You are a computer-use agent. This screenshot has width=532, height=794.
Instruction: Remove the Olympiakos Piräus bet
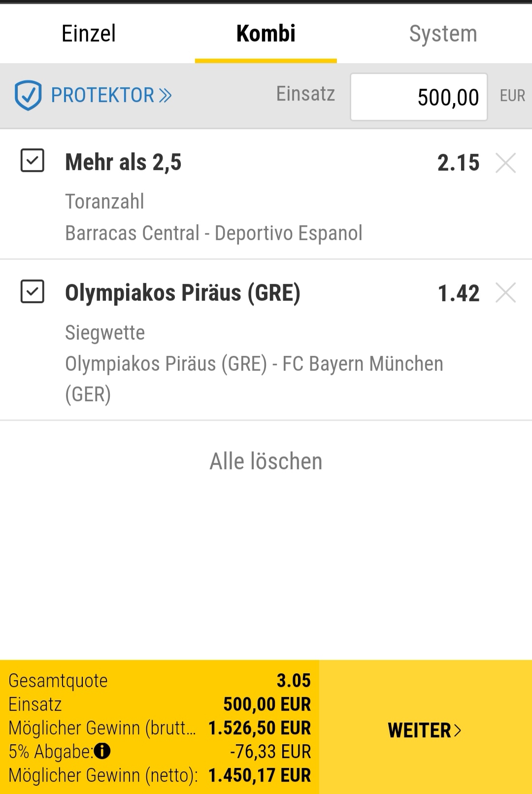(505, 293)
